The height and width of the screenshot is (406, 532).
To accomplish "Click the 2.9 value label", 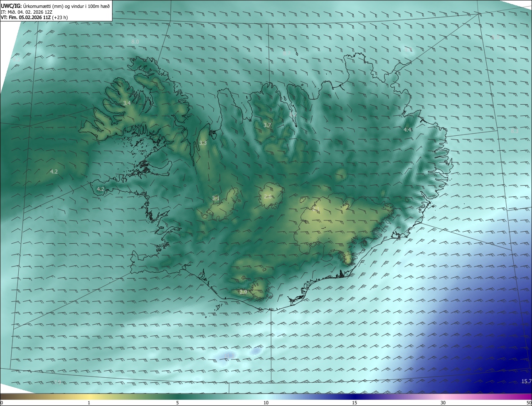I will (243, 292).
